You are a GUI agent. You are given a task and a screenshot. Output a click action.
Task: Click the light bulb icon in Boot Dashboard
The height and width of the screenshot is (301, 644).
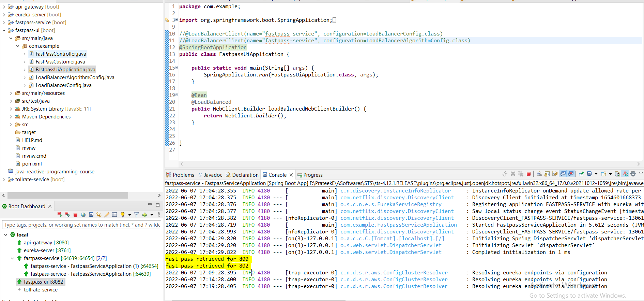click(x=123, y=215)
